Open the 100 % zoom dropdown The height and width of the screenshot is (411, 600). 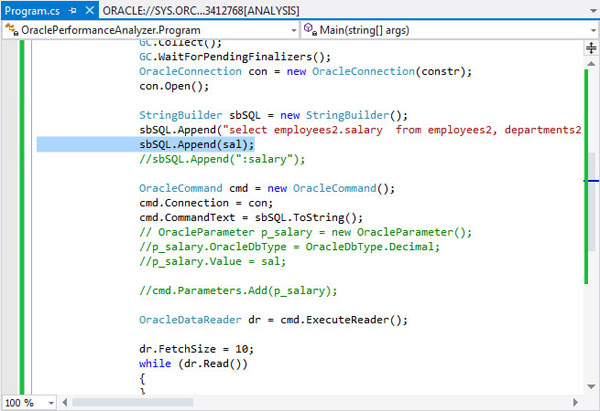click(x=51, y=403)
